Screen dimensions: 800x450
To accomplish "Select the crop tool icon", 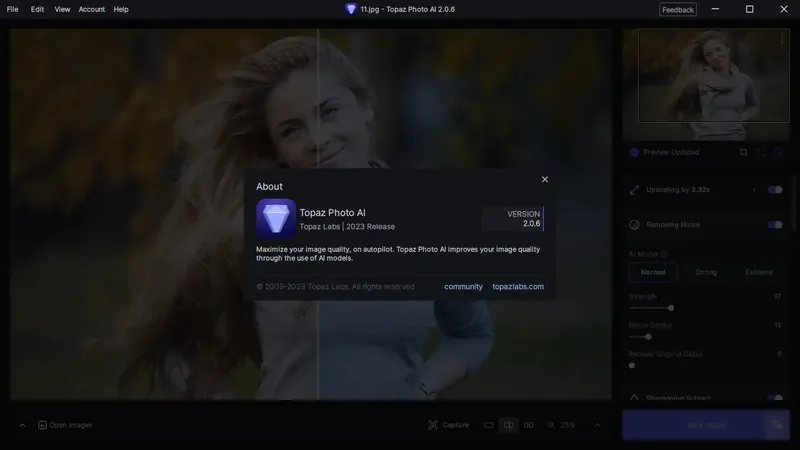I will [x=743, y=153].
